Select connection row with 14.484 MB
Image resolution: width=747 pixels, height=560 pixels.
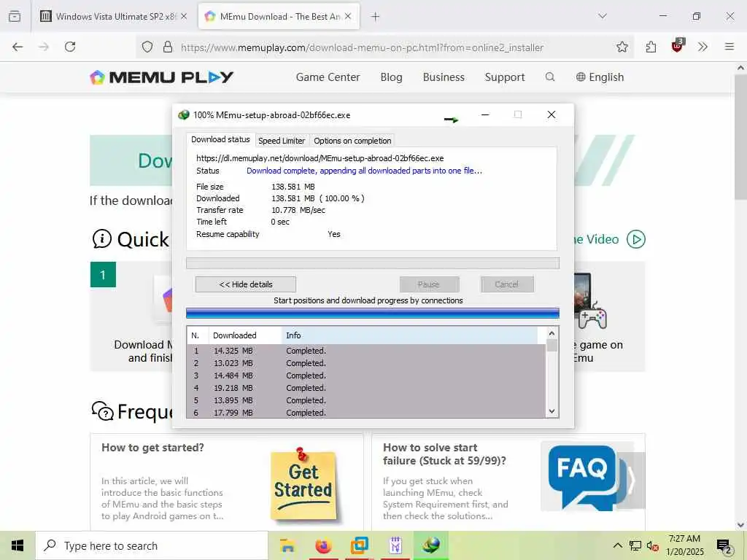pyautogui.click(x=366, y=376)
